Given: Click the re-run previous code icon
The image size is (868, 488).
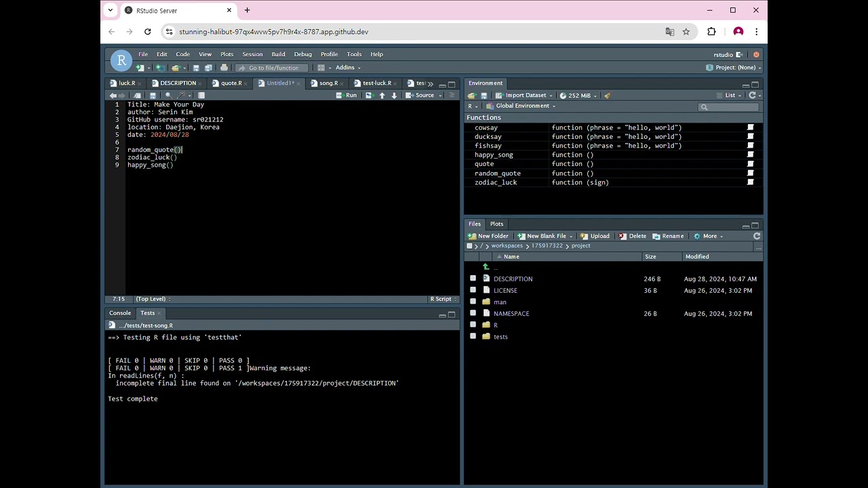Looking at the screenshot, I should pos(369,96).
